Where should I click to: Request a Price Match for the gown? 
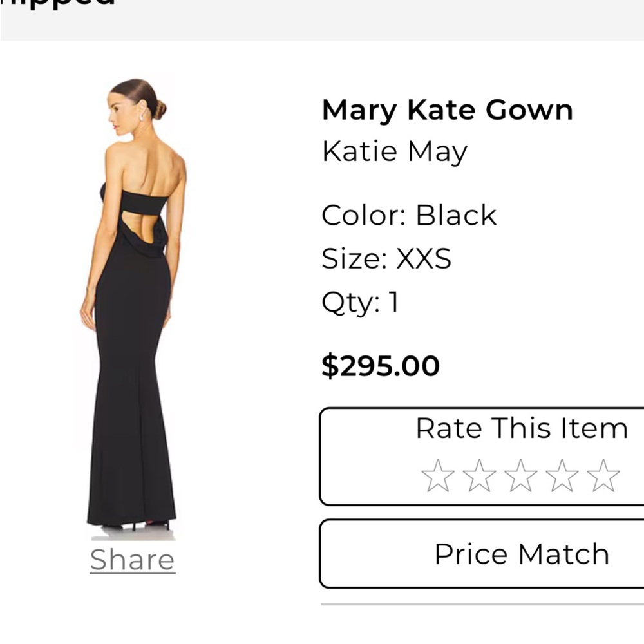(522, 554)
